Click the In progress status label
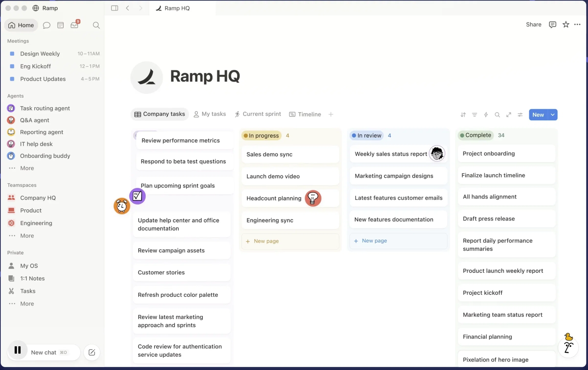Image resolution: width=588 pixels, height=370 pixels. (x=261, y=135)
